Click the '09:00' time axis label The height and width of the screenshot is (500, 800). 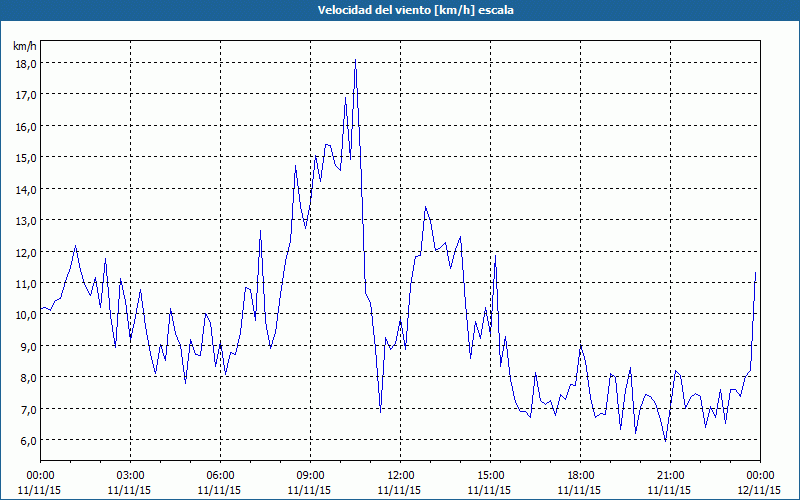tap(310, 476)
